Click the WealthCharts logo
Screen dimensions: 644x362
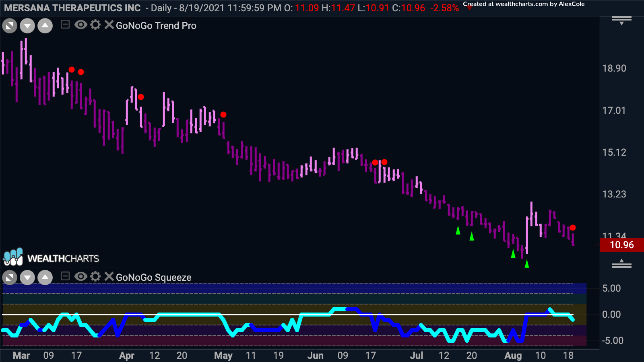(52, 257)
